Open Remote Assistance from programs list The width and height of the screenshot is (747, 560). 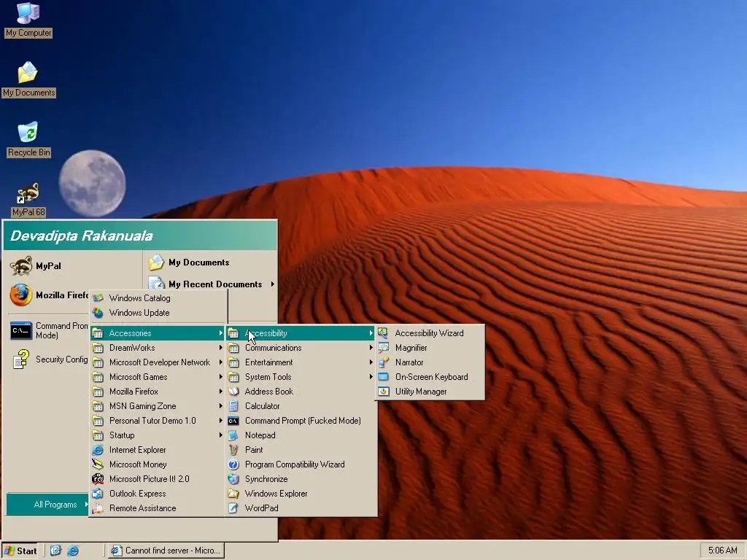tap(158, 508)
